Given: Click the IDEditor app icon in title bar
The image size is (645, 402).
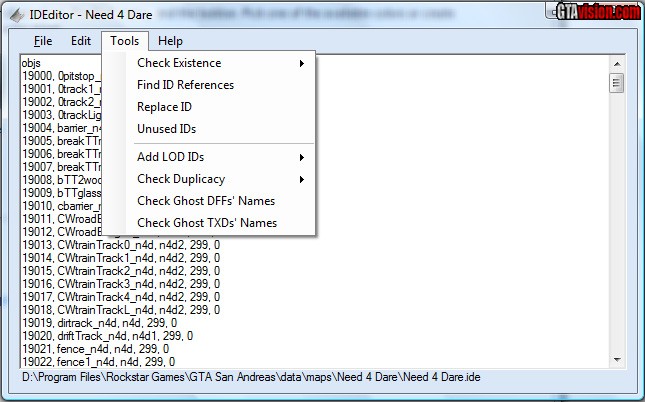Looking at the screenshot, I should click(x=12, y=13).
